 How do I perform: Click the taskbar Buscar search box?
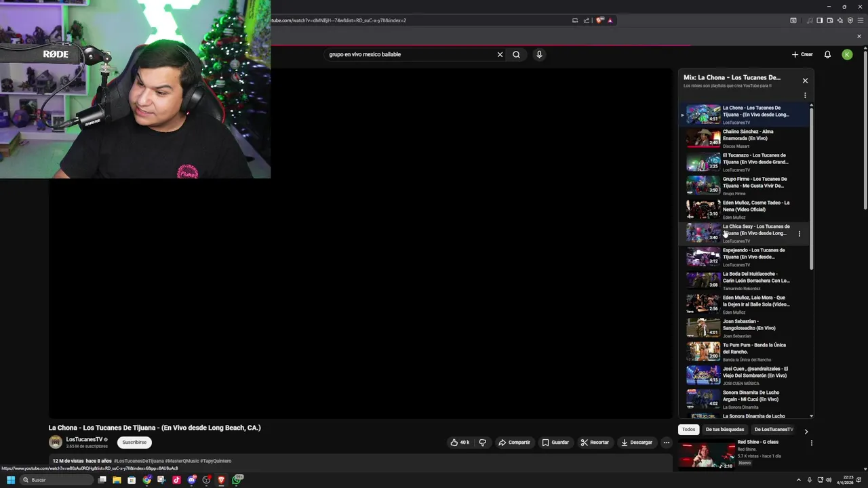(56, 480)
